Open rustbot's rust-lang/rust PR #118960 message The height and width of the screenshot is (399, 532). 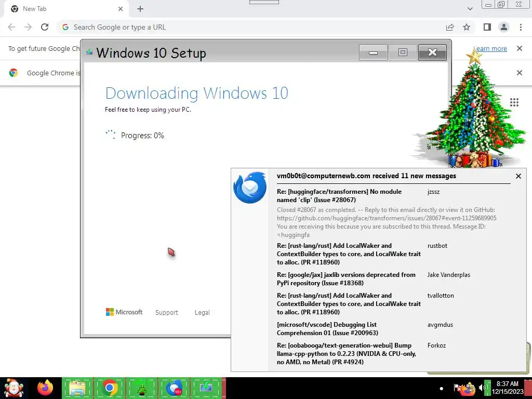coord(349,254)
